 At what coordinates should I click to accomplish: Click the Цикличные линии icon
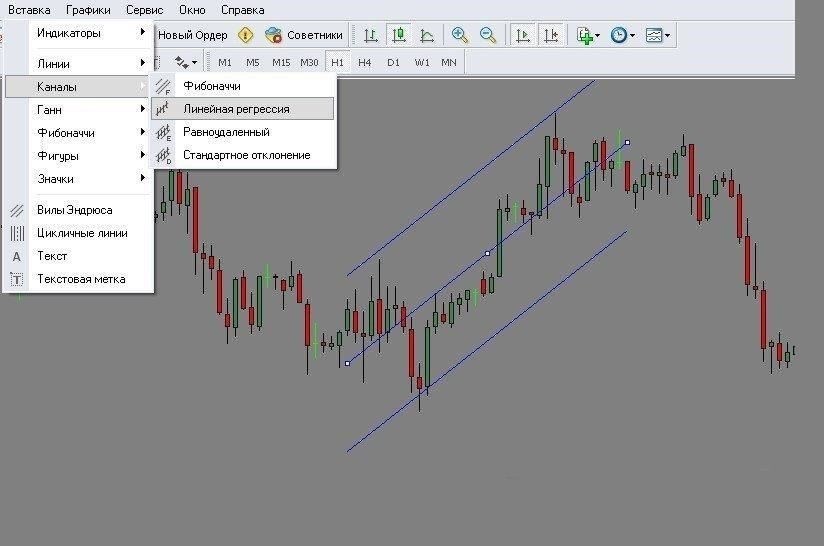[17, 233]
